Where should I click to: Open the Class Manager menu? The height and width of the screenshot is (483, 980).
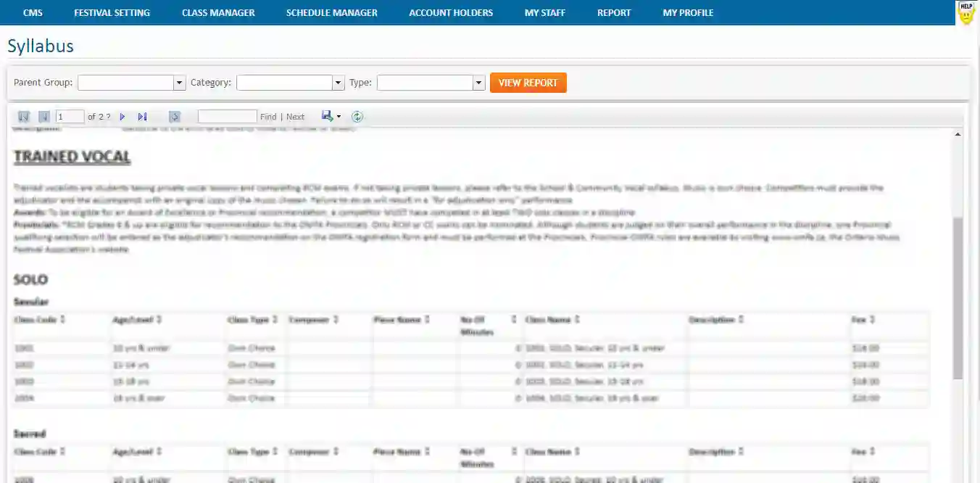(218, 12)
